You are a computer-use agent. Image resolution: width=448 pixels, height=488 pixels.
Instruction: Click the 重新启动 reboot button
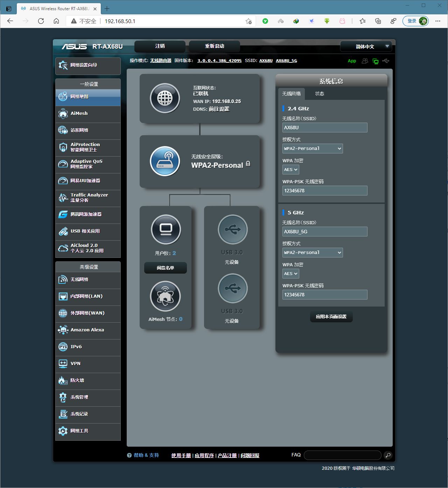coord(214,46)
